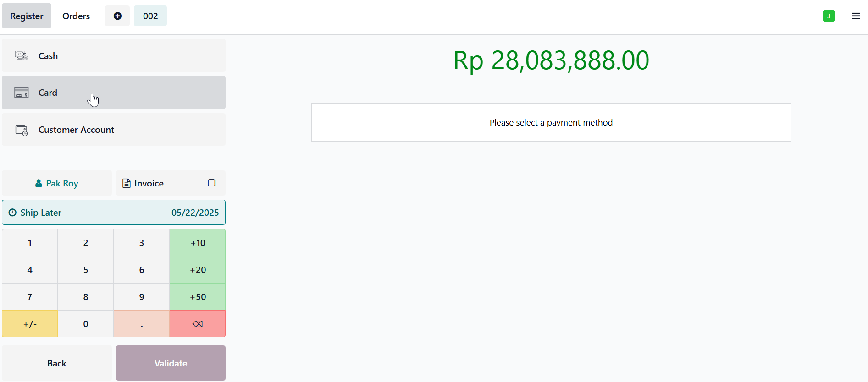
Task: Go Back to the previous screen
Action: pyautogui.click(x=57, y=363)
